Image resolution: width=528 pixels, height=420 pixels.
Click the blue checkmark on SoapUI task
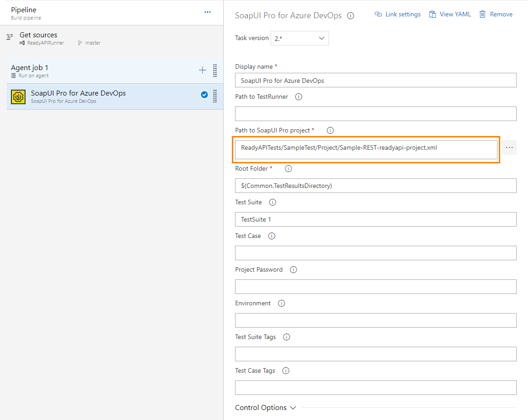[204, 95]
